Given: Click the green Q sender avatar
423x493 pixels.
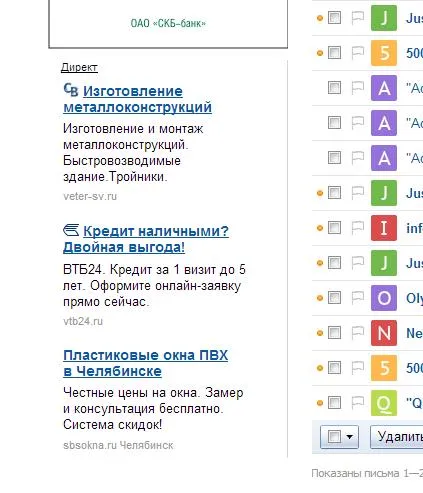Looking at the screenshot, I should [384, 403].
